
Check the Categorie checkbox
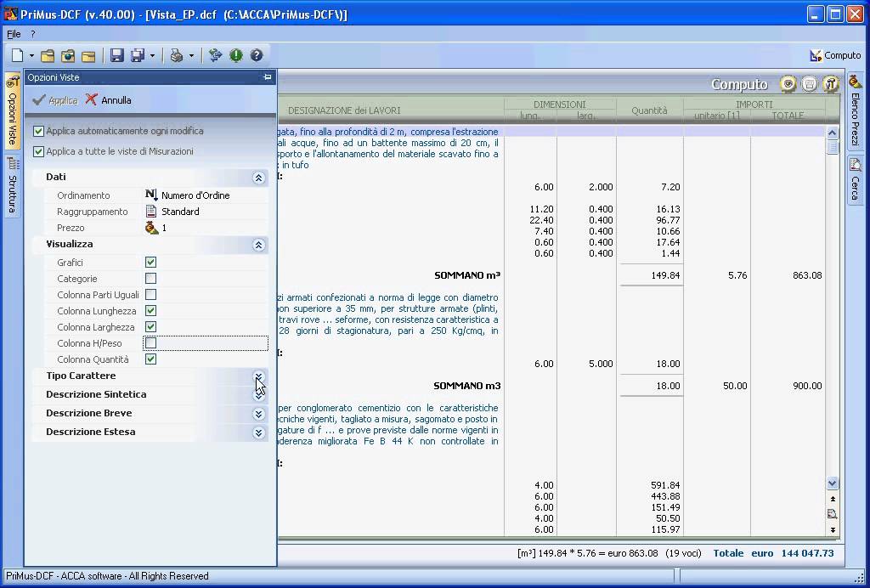[x=151, y=279]
